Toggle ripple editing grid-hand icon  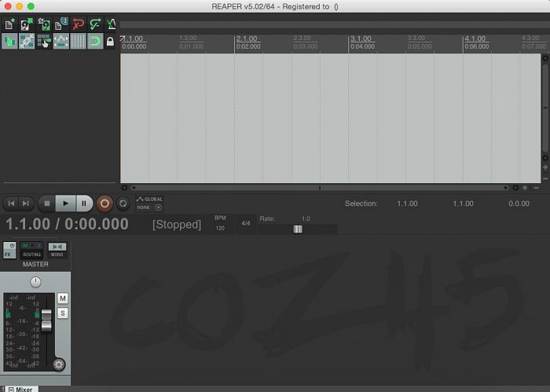coord(44,42)
